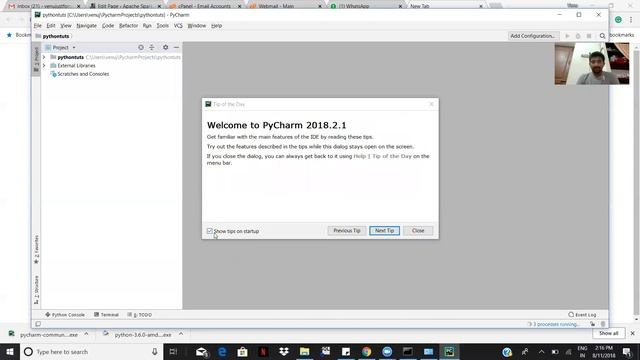The height and width of the screenshot is (360, 640).
Task: Close the Tip of the Day dialog
Action: pyautogui.click(x=431, y=104)
